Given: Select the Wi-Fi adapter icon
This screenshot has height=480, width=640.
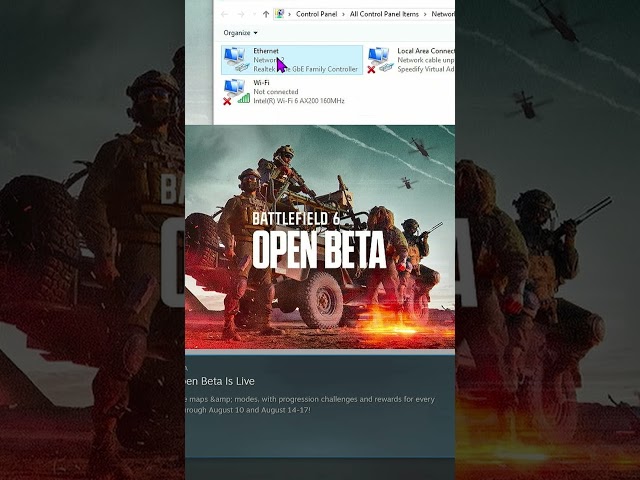Looking at the screenshot, I should 236,91.
